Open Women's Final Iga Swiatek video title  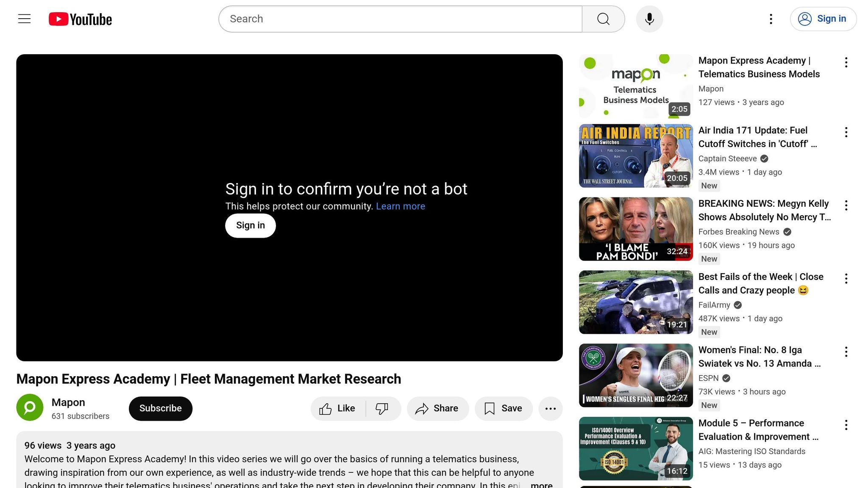pyautogui.click(x=759, y=357)
